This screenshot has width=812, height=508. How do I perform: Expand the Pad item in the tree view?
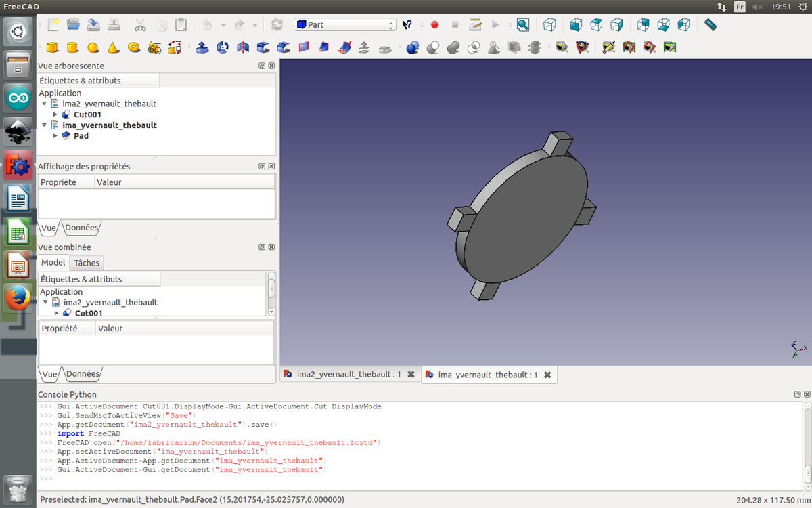point(55,136)
